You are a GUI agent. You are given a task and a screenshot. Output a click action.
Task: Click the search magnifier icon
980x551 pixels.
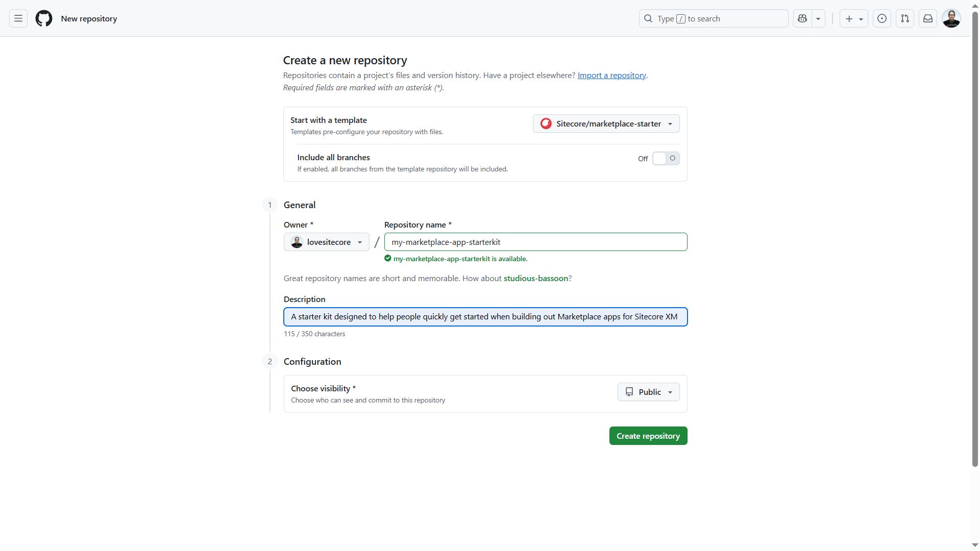(x=648, y=18)
